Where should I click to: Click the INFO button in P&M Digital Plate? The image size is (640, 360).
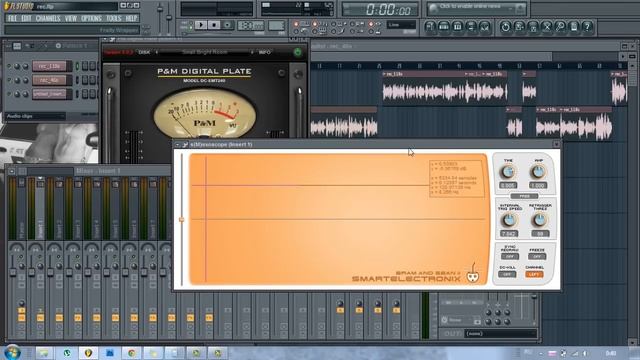[264, 52]
